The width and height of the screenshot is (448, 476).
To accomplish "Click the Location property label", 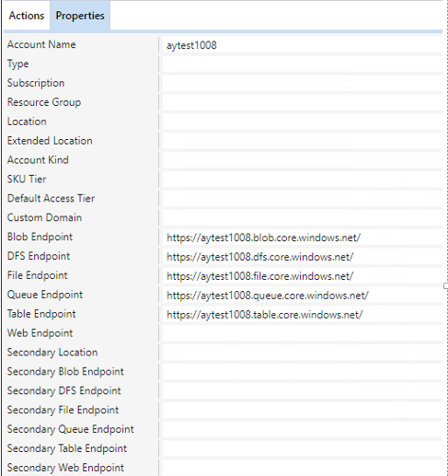I will click(x=27, y=122).
